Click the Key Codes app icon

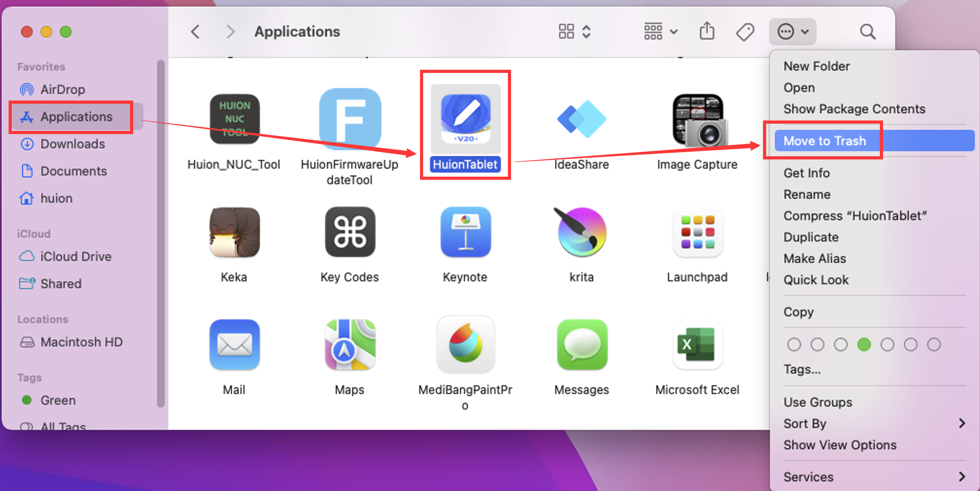[350, 233]
